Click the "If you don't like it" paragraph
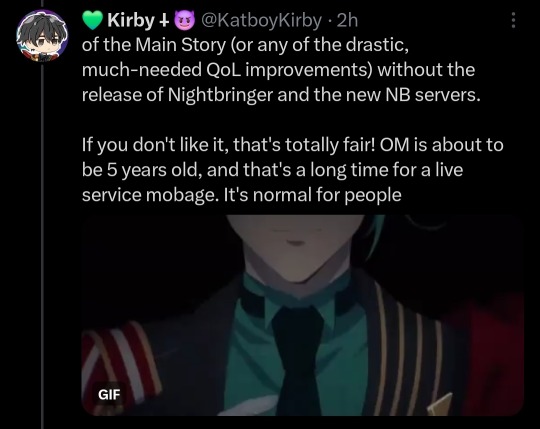Screen dimensions: 540x429 (292, 169)
